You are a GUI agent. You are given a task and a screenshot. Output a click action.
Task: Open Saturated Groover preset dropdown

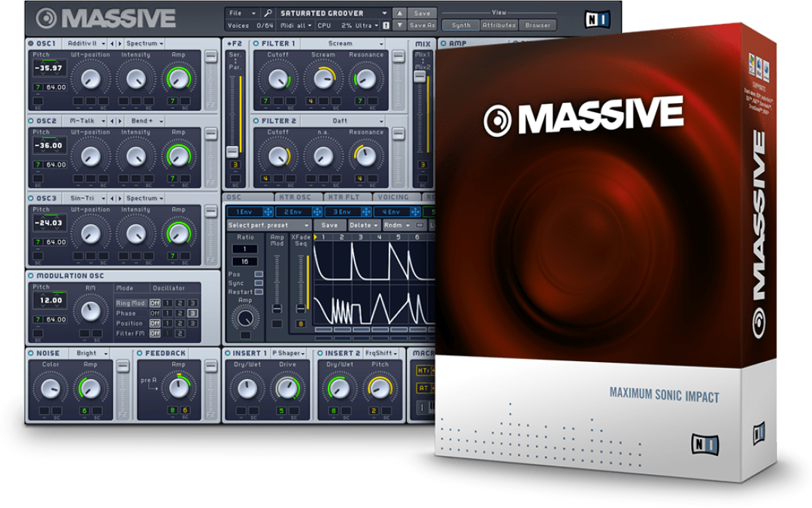(333, 13)
